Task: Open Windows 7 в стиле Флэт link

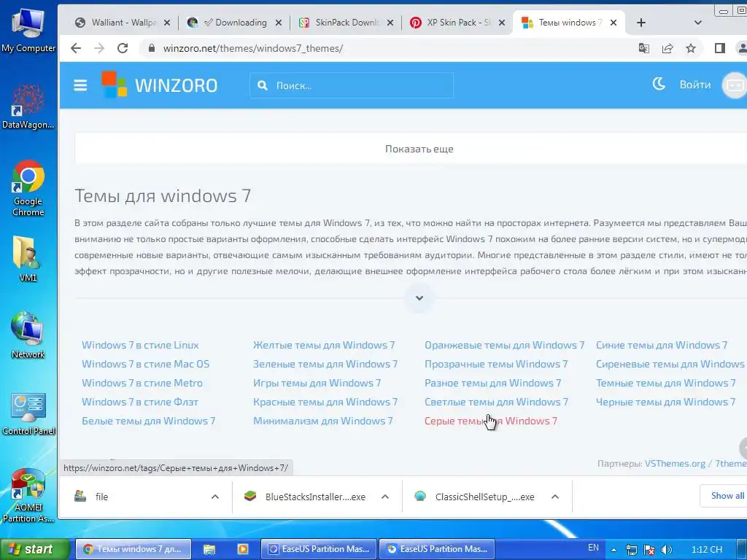Action: pos(139,402)
